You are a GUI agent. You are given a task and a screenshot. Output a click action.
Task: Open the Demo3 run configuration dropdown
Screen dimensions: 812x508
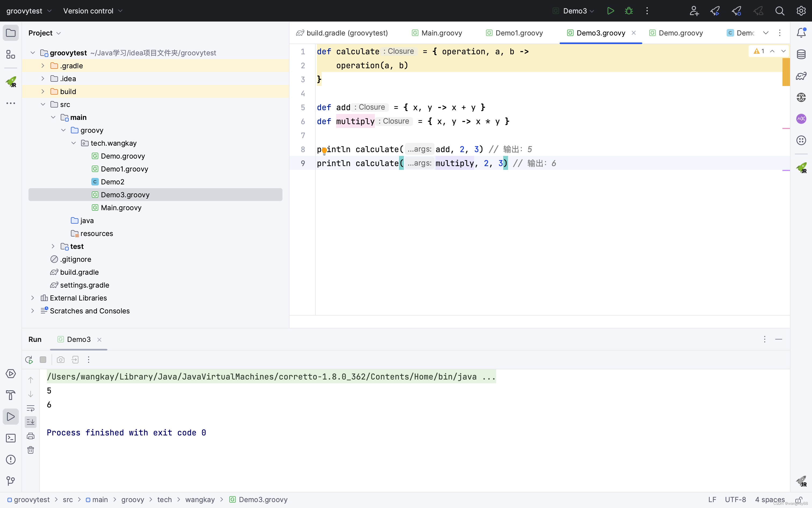(x=574, y=11)
